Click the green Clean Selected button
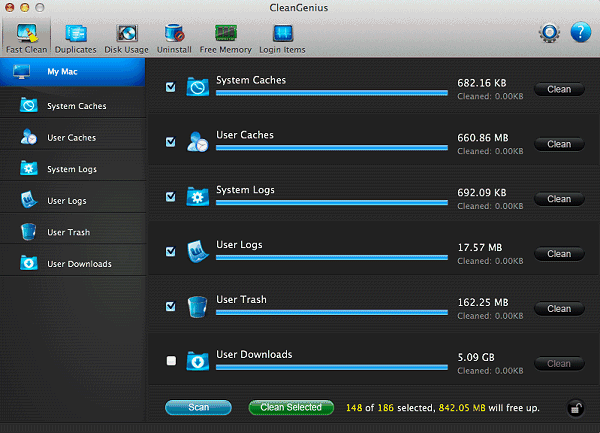 coord(291,408)
